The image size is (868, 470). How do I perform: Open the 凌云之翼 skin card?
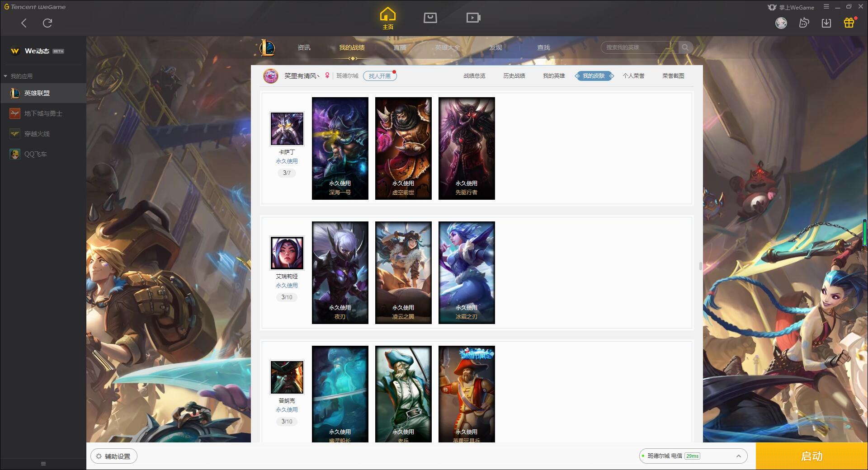point(403,273)
